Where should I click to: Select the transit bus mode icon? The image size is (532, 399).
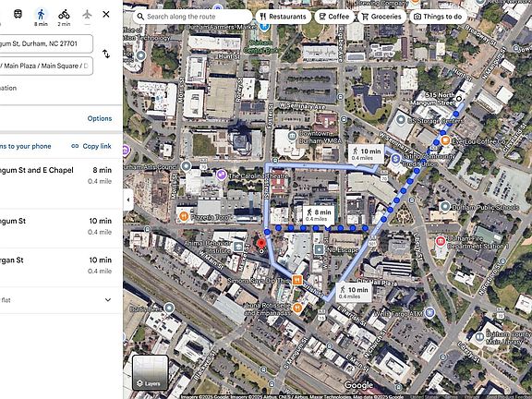[18, 14]
